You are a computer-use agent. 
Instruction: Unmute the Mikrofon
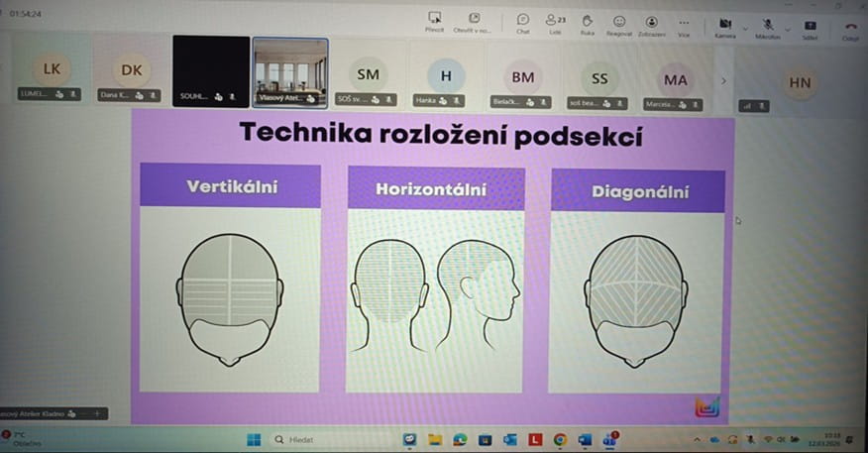click(x=767, y=24)
